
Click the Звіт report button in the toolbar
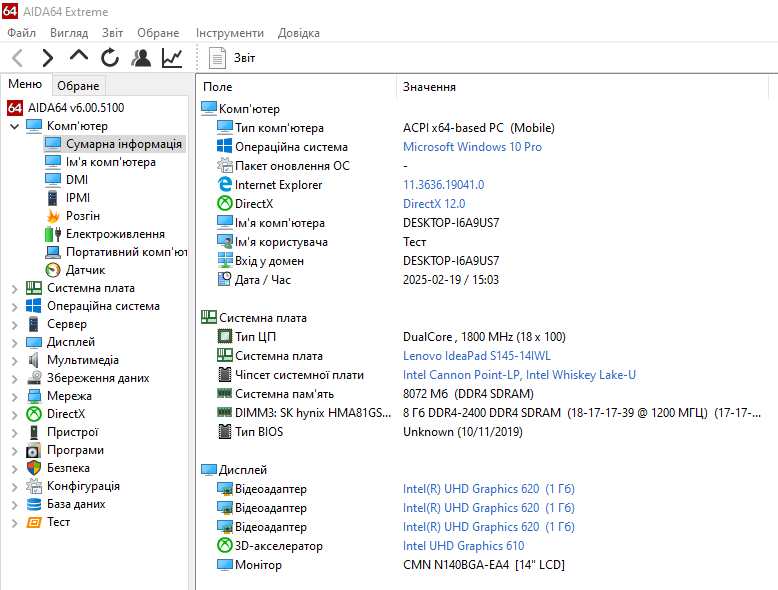[232, 58]
